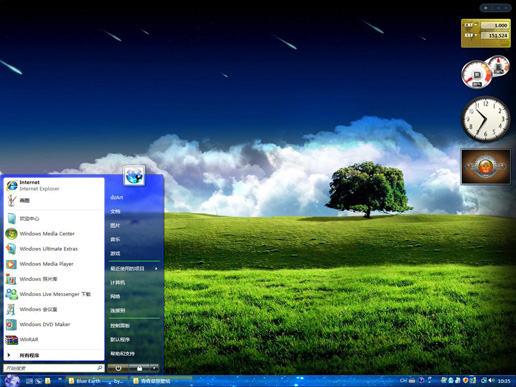Click the speaker volume tray icon

(x=492, y=380)
